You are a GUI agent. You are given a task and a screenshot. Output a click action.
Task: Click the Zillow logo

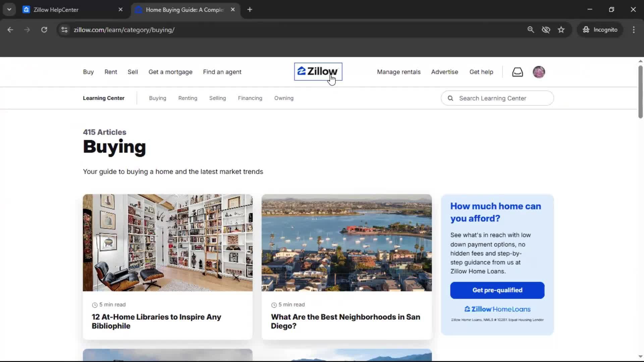pyautogui.click(x=318, y=71)
